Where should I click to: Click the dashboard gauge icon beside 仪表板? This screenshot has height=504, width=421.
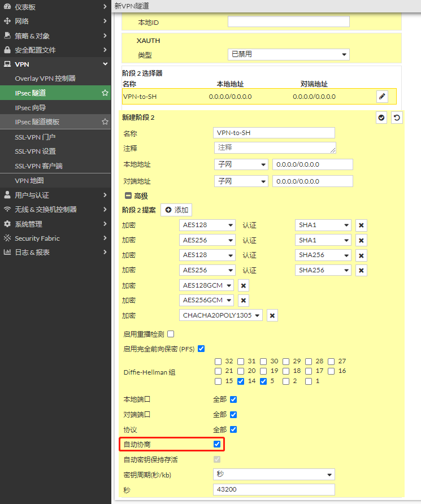pyautogui.click(x=7, y=6)
